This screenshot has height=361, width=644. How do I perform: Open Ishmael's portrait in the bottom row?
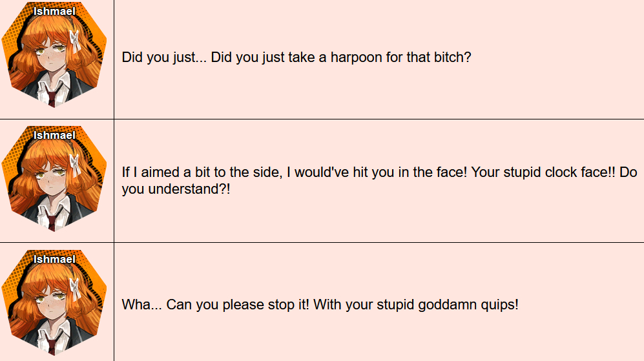pyautogui.click(x=54, y=303)
